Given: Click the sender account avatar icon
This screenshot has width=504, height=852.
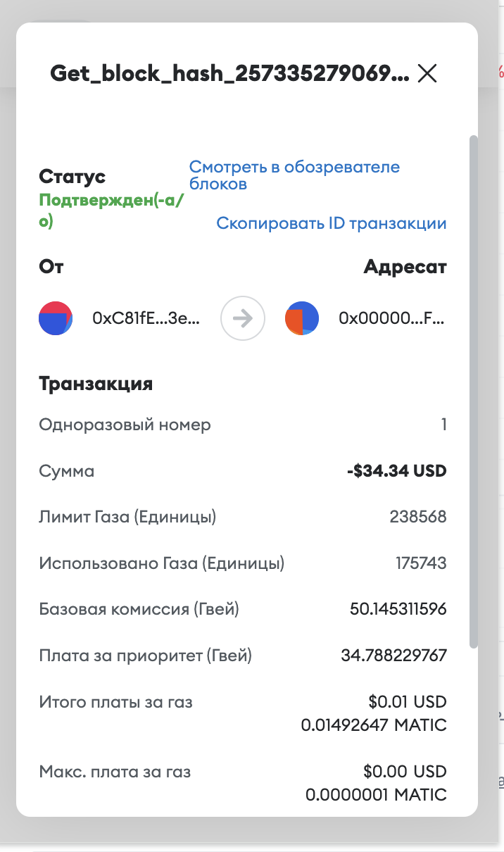Looking at the screenshot, I should tap(56, 318).
